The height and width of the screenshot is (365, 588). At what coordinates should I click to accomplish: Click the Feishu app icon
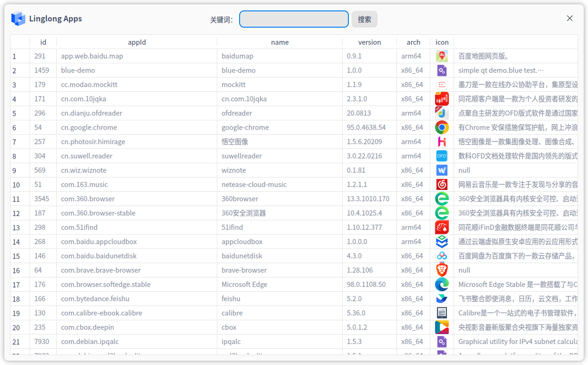click(442, 299)
